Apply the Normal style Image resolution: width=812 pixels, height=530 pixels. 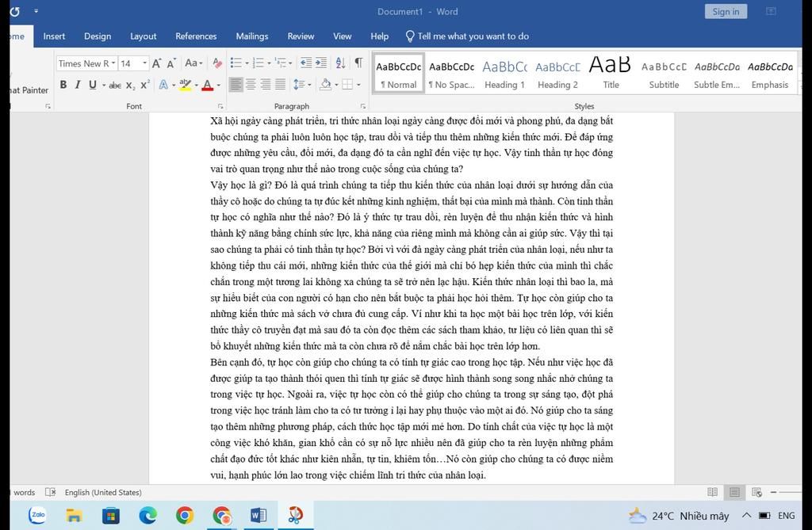point(398,74)
